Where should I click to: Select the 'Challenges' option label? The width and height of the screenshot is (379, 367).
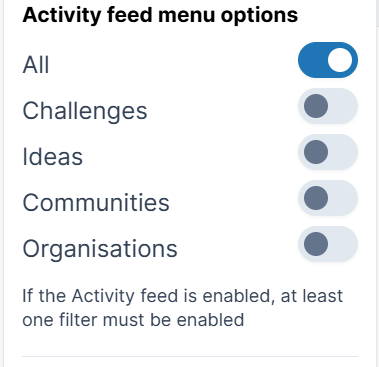[85, 111]
